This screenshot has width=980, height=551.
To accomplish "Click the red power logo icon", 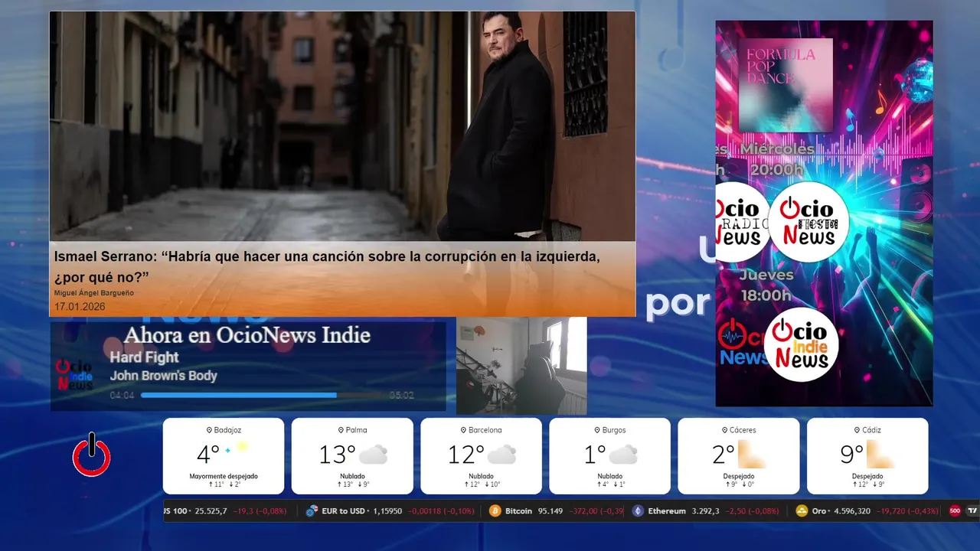I will (92, 455).
